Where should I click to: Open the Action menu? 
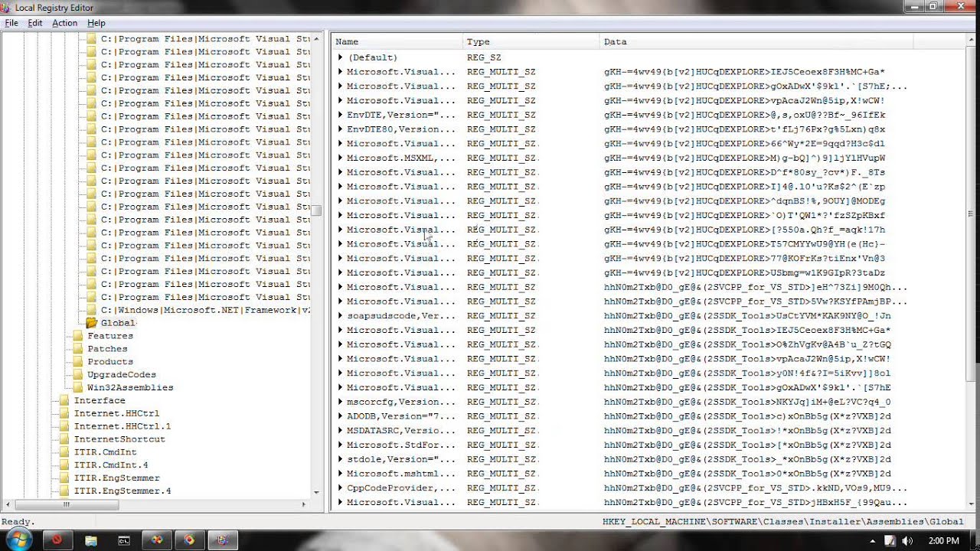pos(64,23)
